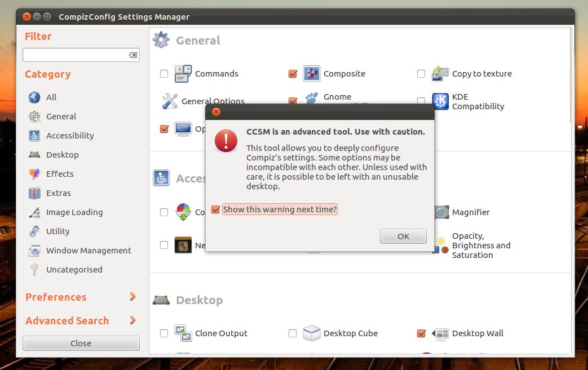
Task: Click the Opacity, Brightness and Saturation icon
Action: point(441,246)
